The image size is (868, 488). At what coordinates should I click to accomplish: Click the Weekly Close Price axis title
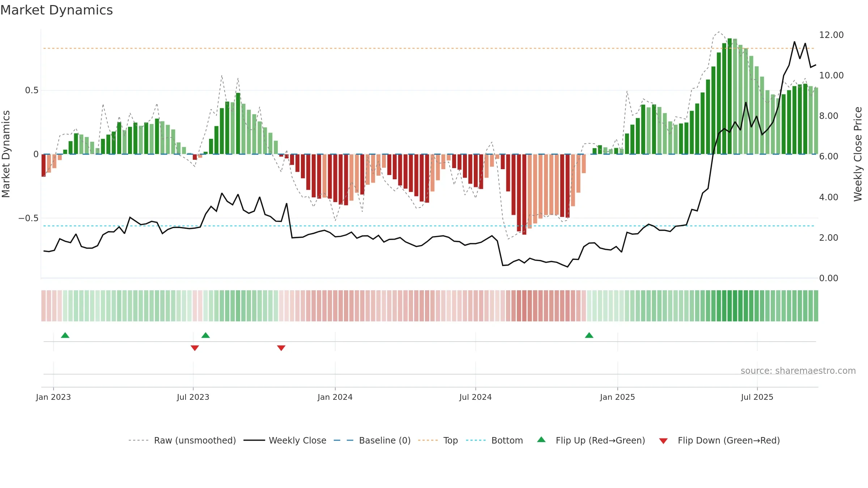pos(858,154)
